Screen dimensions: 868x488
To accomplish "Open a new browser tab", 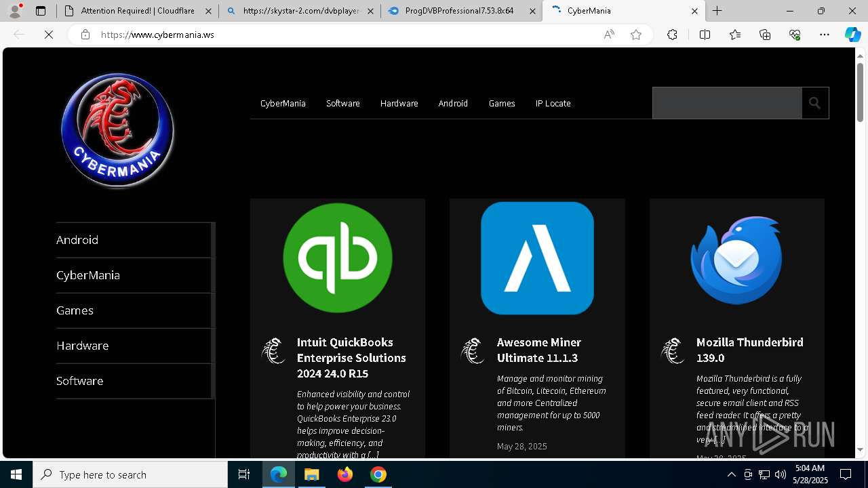I will click(x=717, y=11).
